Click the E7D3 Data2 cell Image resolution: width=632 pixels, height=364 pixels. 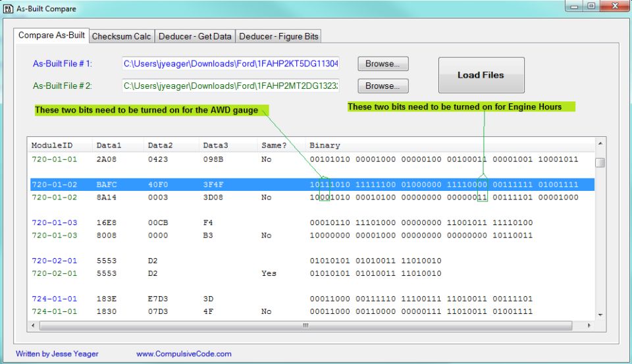158,299
